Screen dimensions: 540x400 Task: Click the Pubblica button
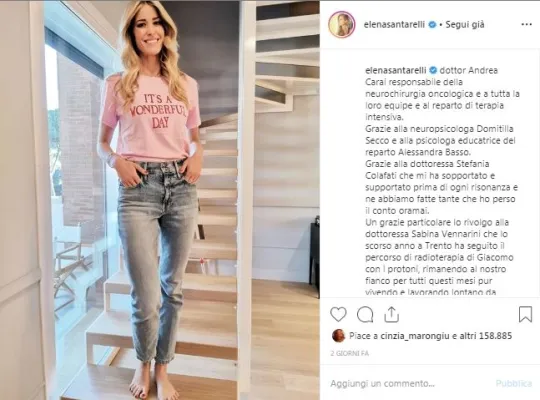(x=514, y=383)
